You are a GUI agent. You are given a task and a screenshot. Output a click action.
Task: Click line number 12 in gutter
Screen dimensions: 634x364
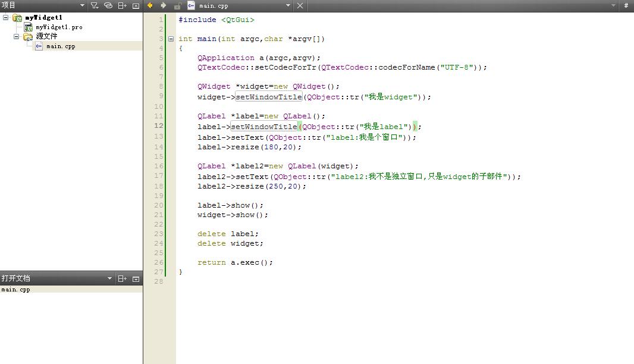tap(158, 125)
